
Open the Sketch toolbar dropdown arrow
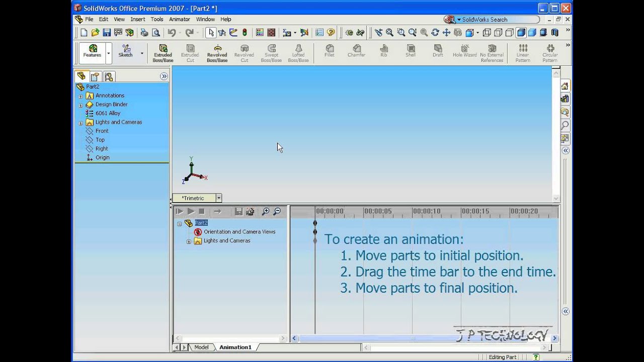(x=142, y=53)
